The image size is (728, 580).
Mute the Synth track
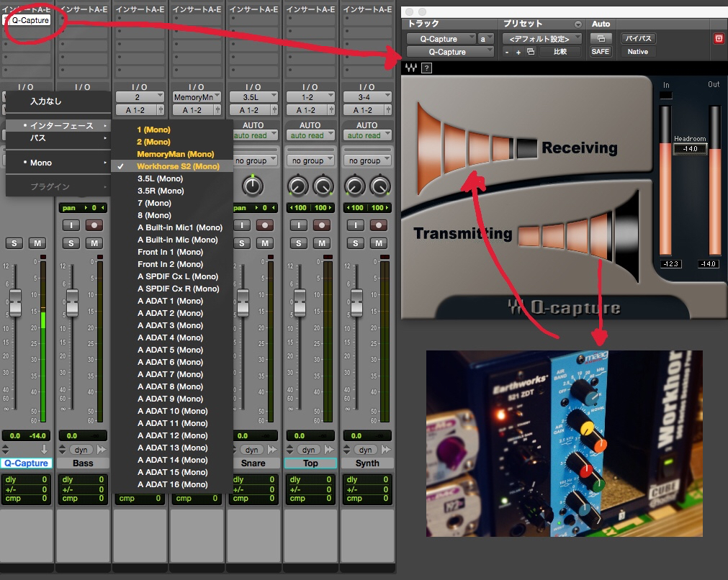378,243
